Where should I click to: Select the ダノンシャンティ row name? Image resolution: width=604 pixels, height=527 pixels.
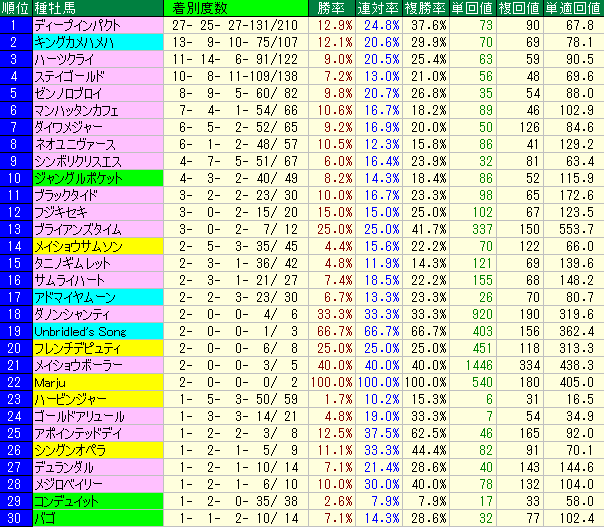click(x=72, y=314)
